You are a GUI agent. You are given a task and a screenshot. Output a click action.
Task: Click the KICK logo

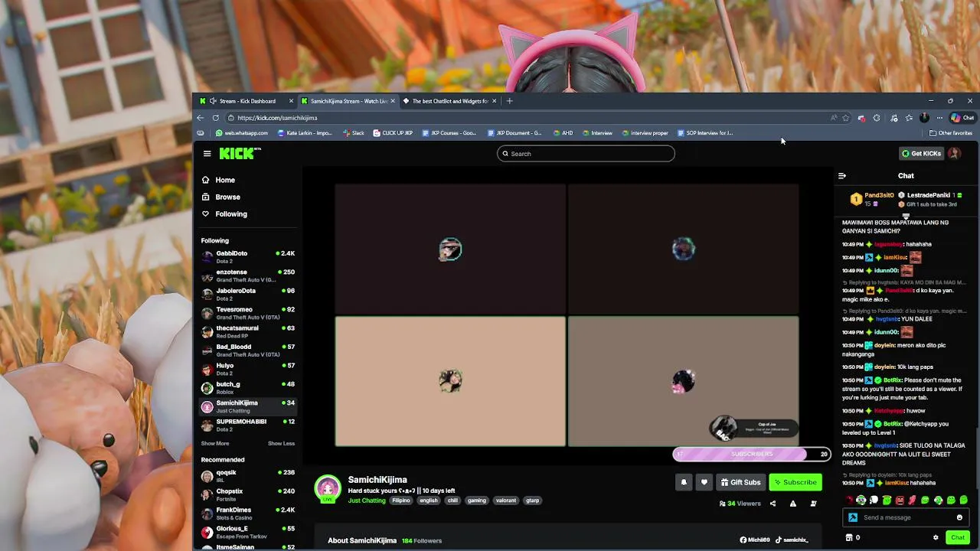(x=239, y=153)
